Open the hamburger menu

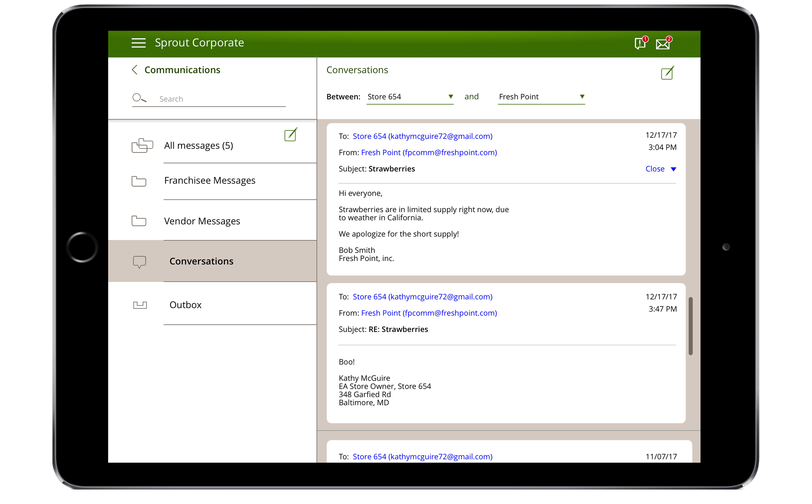[x=138, y=43]
